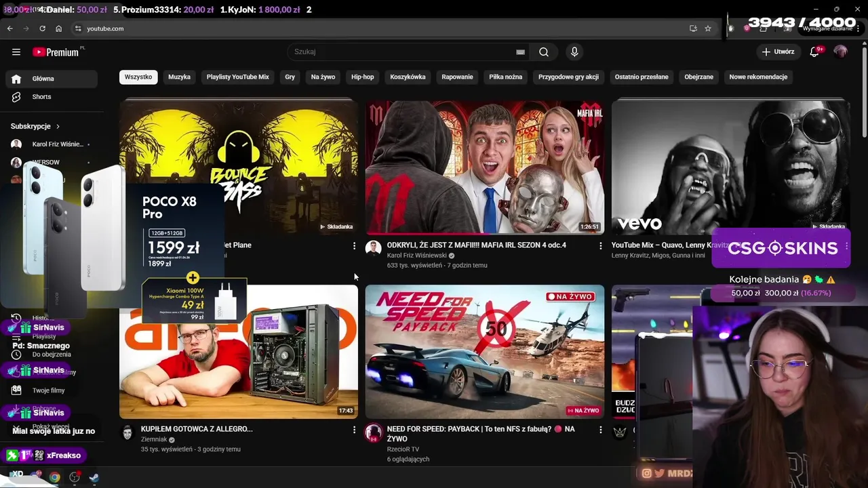868x488 pixels.
Task: Select the Rapowanie filter chip
Action: pyautogui.click(x=457, y=77)
